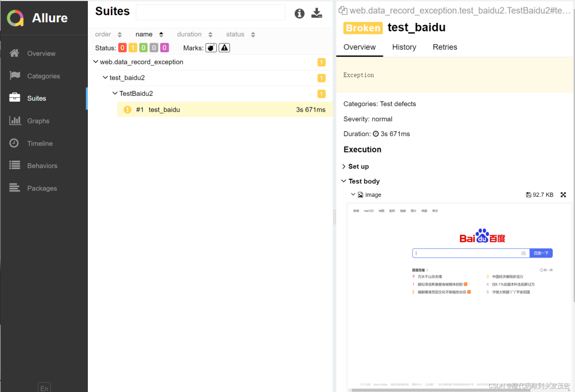Screen dimensions: 575x392
Task: Open Overview in the sidebar menu
Action: (x=41, y=54)
